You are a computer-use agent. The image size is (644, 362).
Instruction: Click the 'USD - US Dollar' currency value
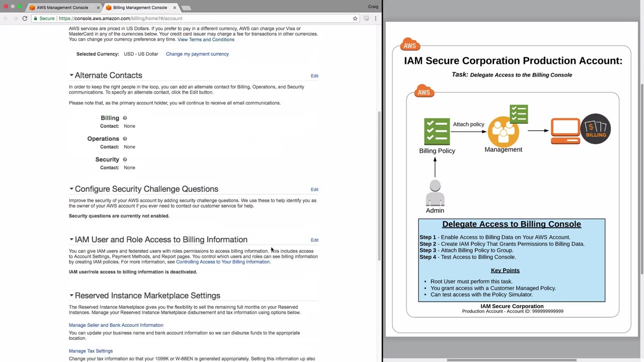tap(141, 54)
